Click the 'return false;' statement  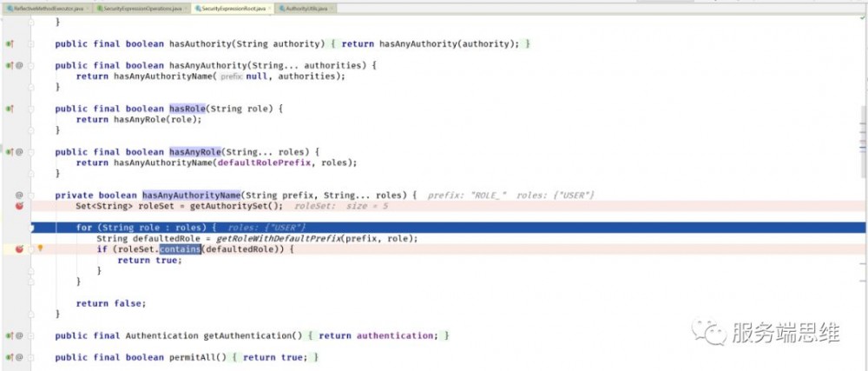click(111, 303)
